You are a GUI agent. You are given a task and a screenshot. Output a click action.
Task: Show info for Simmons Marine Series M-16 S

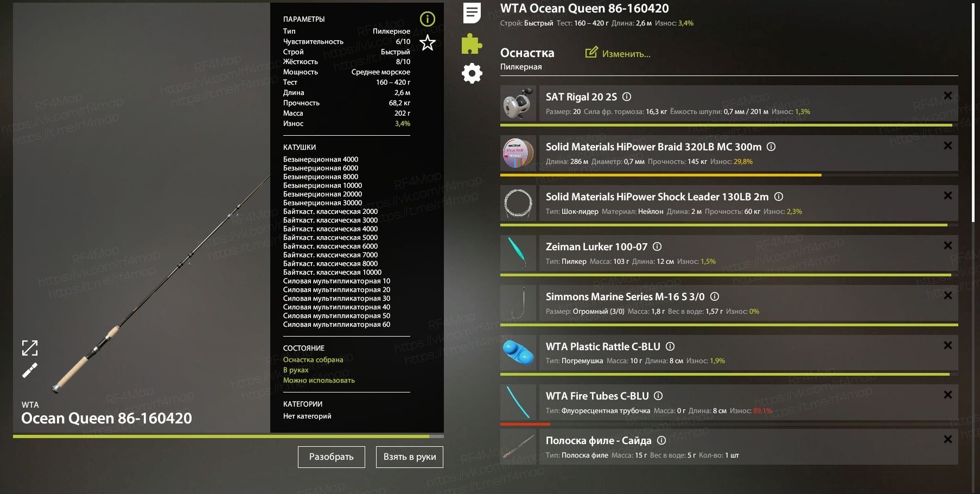pos(715,296)
